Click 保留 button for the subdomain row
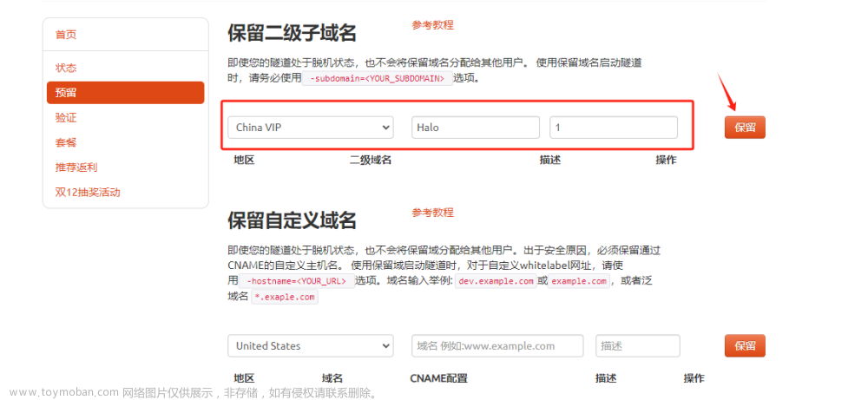The width and height of the screenshot is (868, 400). coord(745,128)
